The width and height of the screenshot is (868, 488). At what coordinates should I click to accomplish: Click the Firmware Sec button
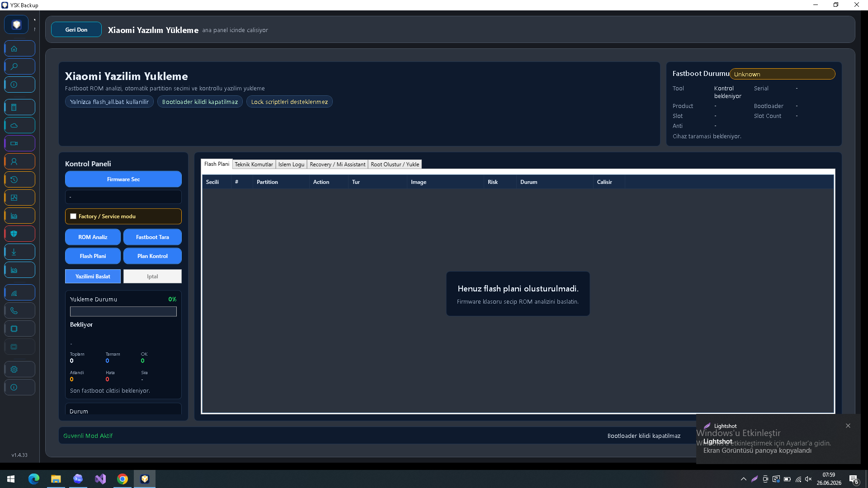pos(123,179)
